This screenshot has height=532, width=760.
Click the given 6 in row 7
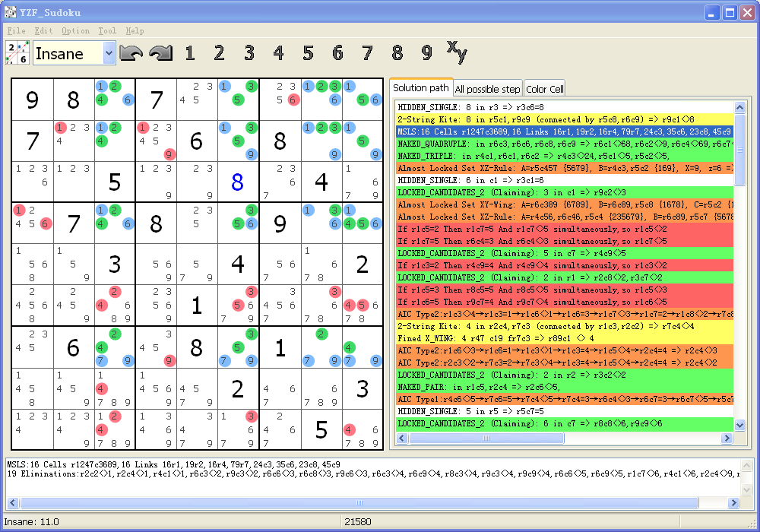73,347
